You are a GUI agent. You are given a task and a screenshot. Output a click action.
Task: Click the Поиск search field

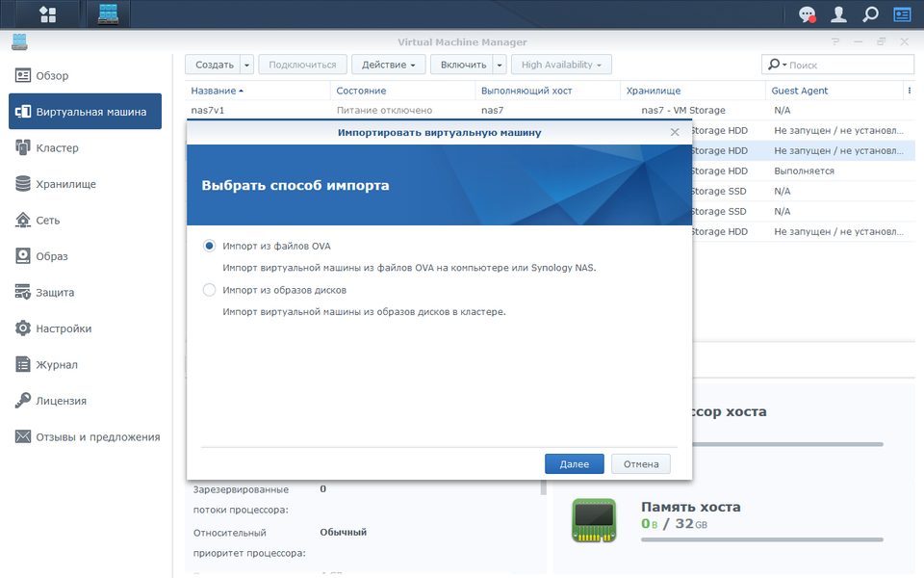coord(852,65)
